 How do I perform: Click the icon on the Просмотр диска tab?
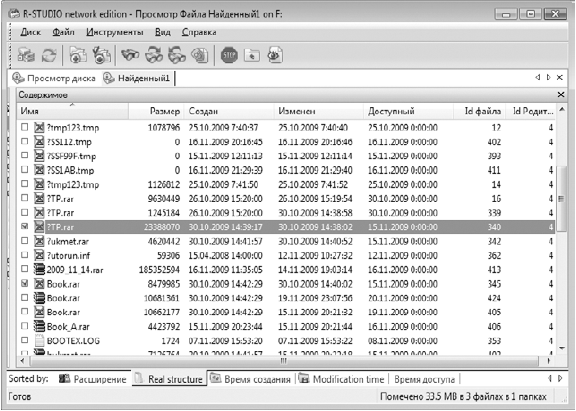(x=18, y=78)
